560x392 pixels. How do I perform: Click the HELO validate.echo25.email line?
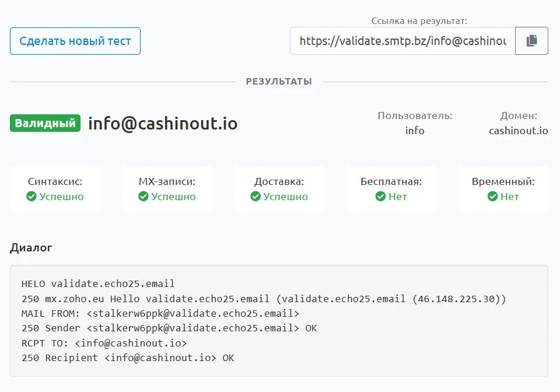tap(98, 284)
